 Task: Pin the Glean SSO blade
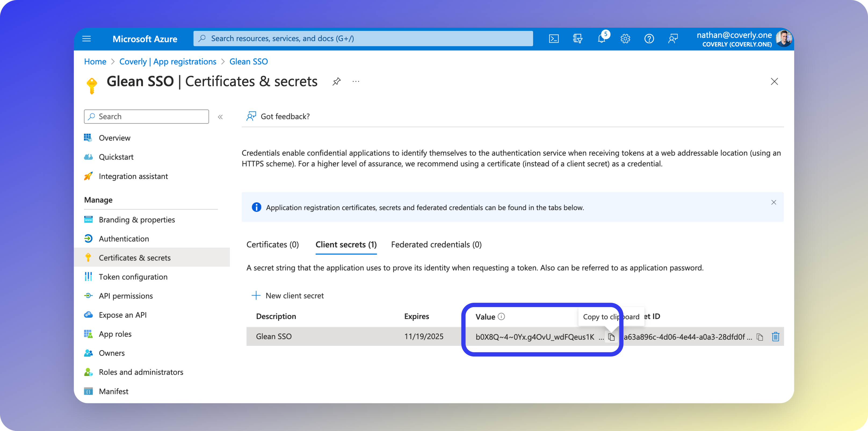[336, 81]
